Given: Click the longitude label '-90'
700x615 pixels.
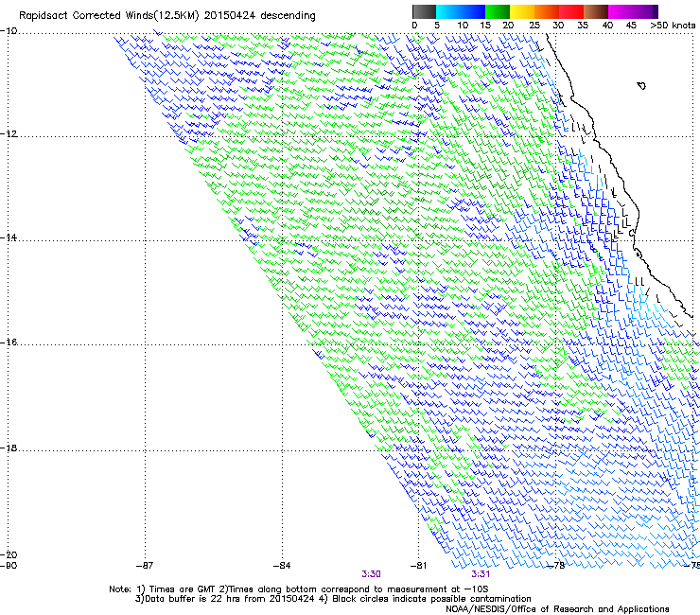Looking at the screenshot, I should click(x=9, y=566).
